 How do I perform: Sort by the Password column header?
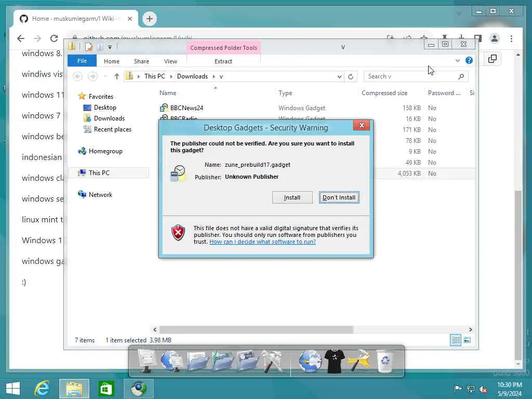click(444, 93)
